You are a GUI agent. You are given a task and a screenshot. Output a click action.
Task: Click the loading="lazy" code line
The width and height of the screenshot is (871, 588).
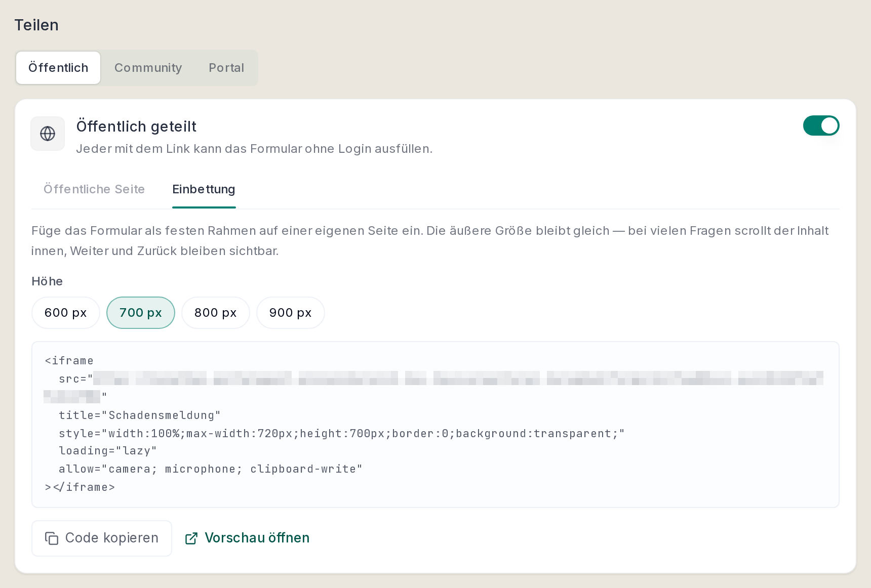[x=108, y=451]
